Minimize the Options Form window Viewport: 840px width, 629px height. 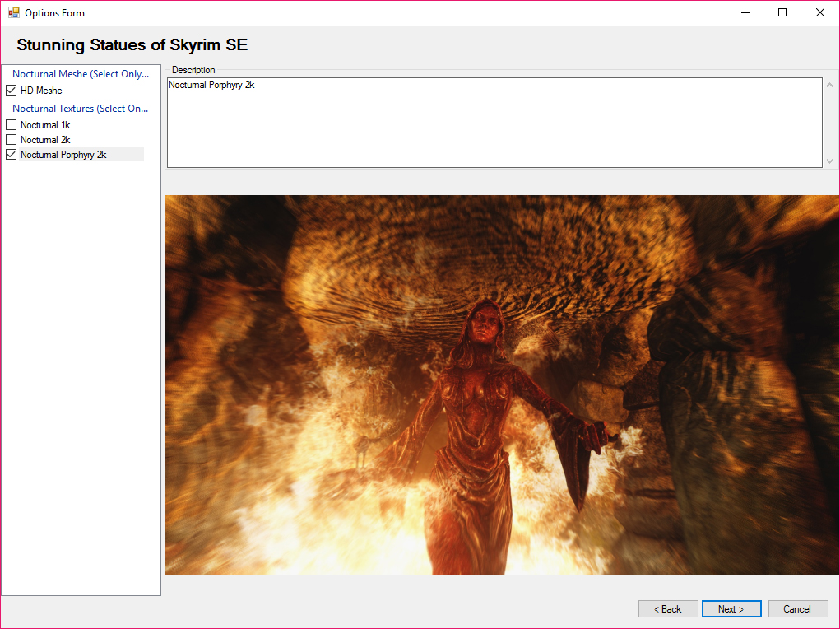[x=745, y=12]
